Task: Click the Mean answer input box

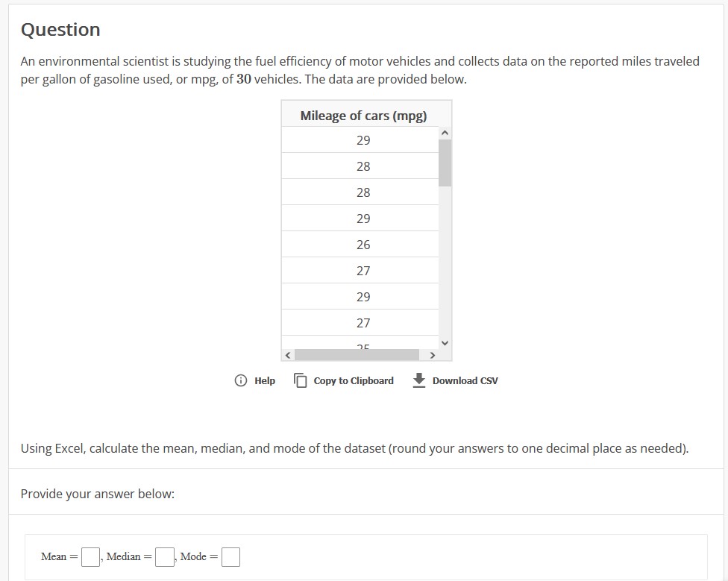Action: (x=90, y=556)
